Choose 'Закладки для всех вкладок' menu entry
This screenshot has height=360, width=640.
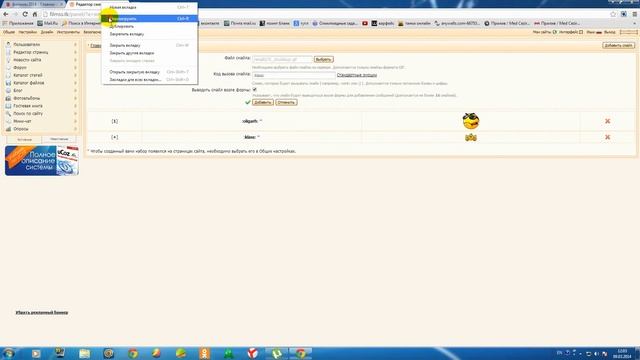pos(149,80)
